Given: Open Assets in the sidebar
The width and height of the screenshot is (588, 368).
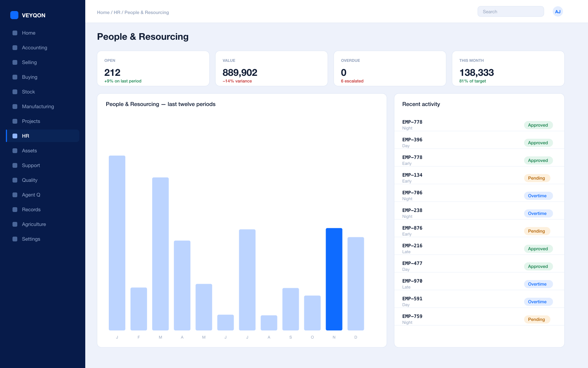Looking at the screenshot, I should (43, 151).
